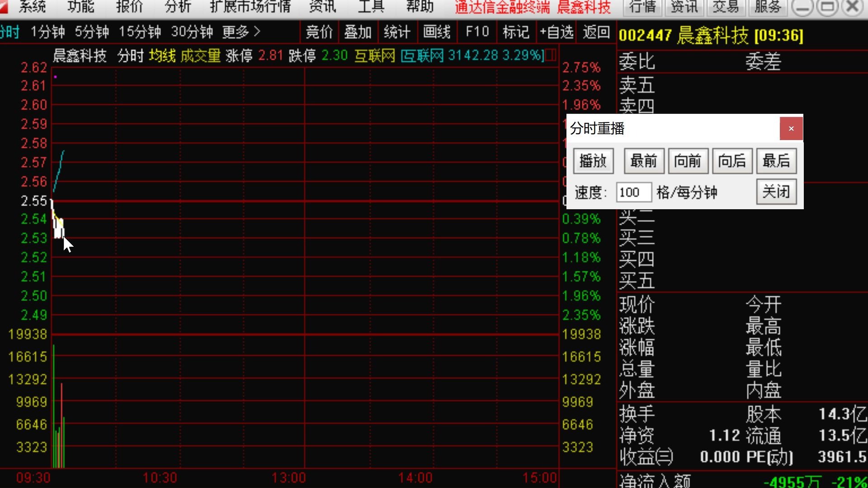Jump to start with 最前 button
The image size is (868, 488).
click(644, 161)
